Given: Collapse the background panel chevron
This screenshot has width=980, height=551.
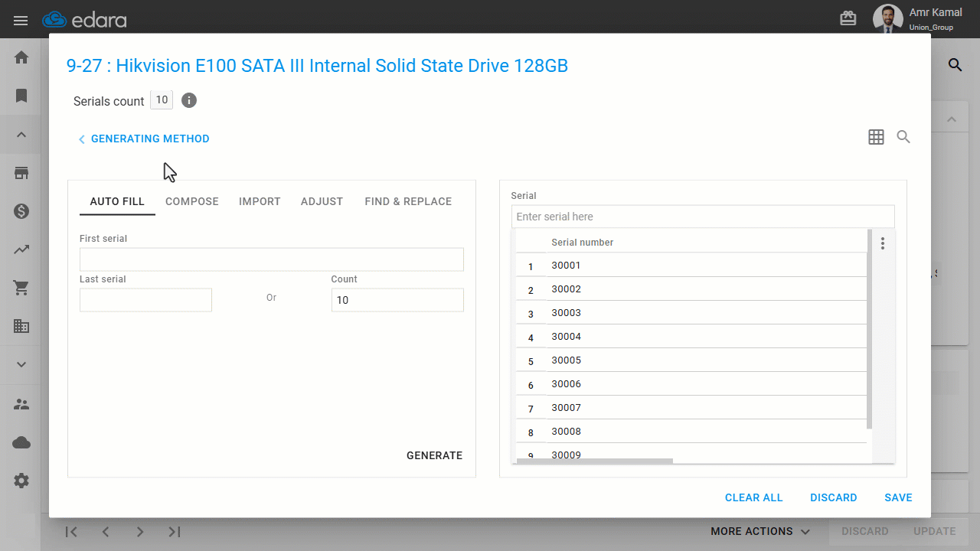Looking at the screenshot, I should (x=952, y=119).
